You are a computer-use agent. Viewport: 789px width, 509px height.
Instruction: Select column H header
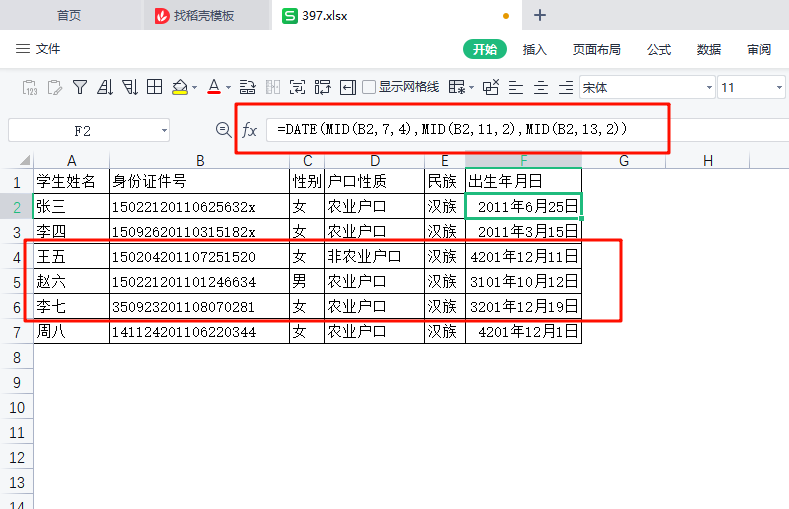707,161
